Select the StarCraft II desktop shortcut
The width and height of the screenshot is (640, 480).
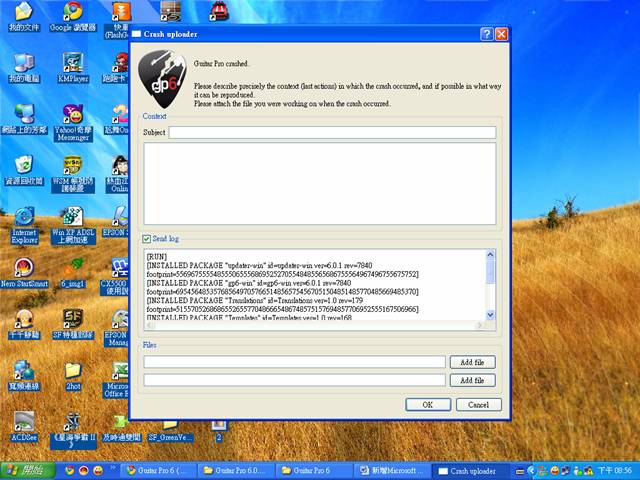[x=73, y=431]
